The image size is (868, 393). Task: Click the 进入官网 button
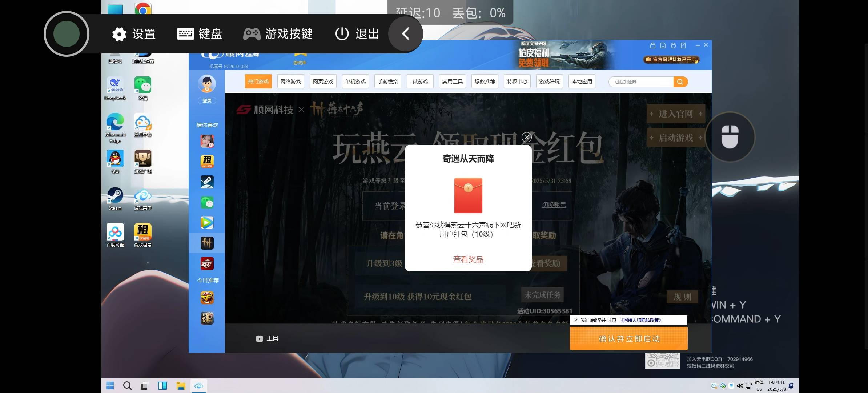click(676, 114)
